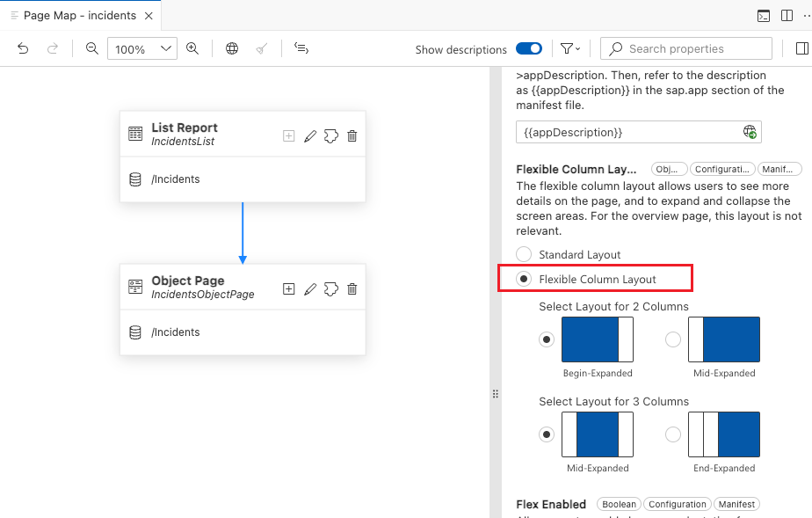Edit the Object Page with the pencil icon
The image size is (812, 518).
[x=309, y=288]
